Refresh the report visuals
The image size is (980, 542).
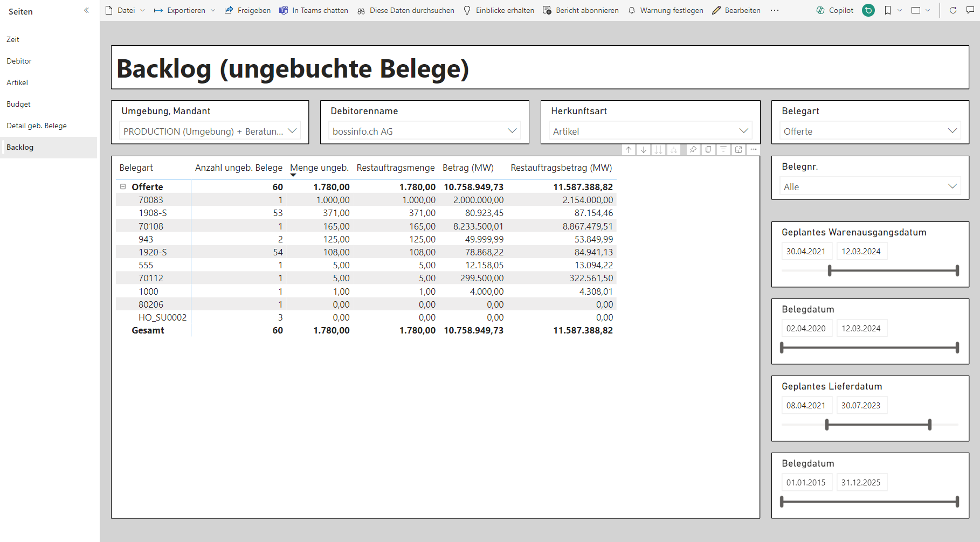point(953,10)
